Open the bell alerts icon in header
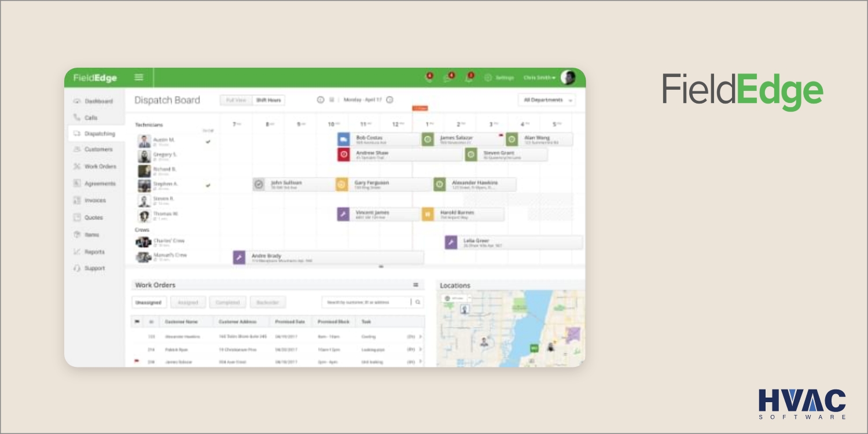This screenshot has width=868, height=434. (x=469, y=77)
